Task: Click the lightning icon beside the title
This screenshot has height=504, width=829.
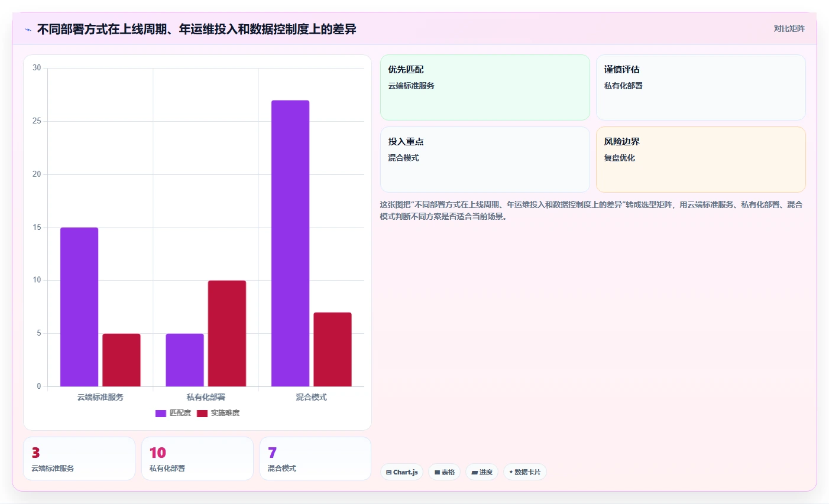Action: point(28,30)
